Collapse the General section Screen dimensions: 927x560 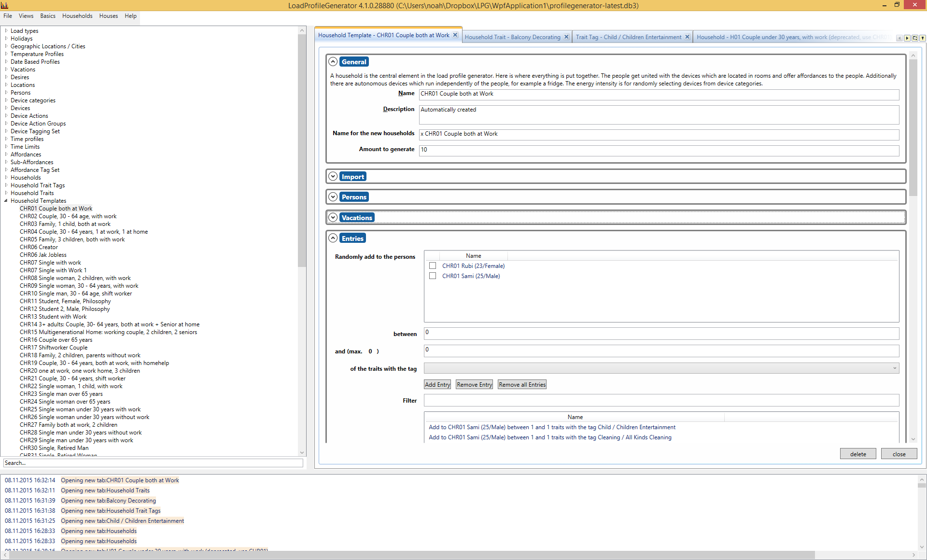pyautogui.click(x=333, y=62)
